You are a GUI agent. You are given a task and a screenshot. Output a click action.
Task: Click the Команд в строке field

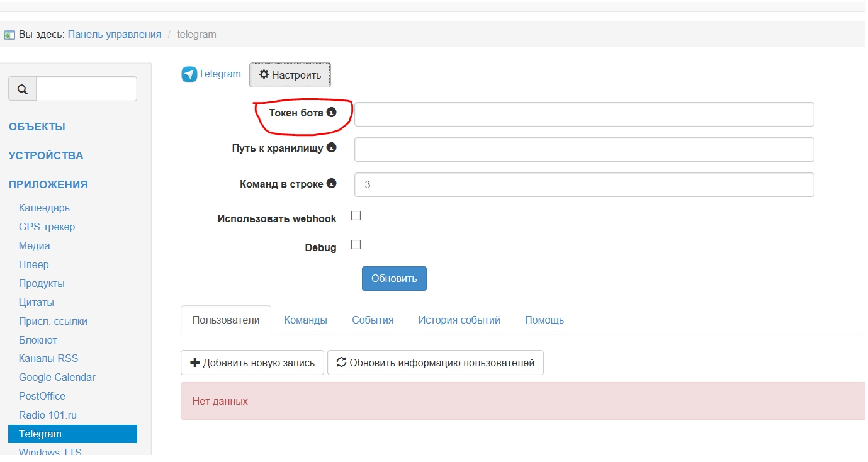[x=584, y=185]
